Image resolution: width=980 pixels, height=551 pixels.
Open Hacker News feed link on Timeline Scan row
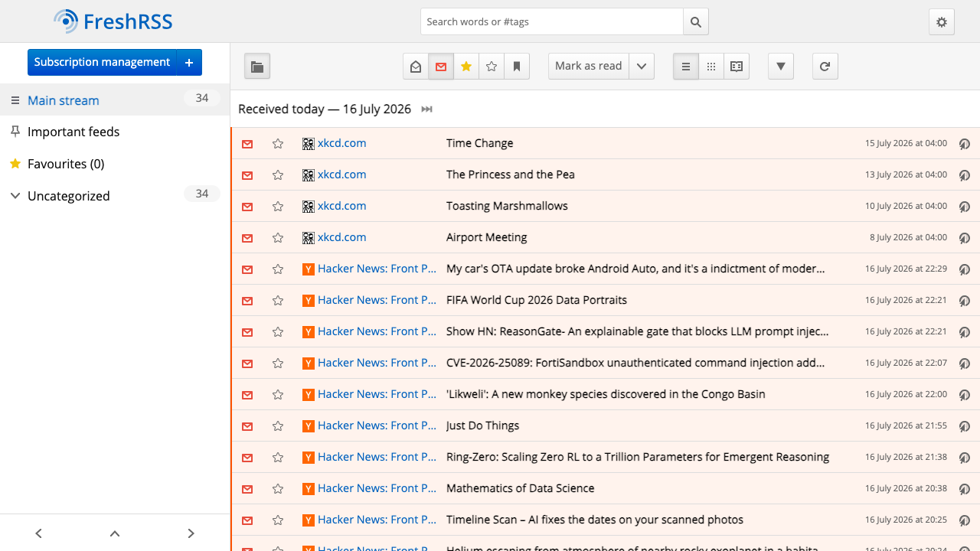pyautogui.click(x=370, y=520)
